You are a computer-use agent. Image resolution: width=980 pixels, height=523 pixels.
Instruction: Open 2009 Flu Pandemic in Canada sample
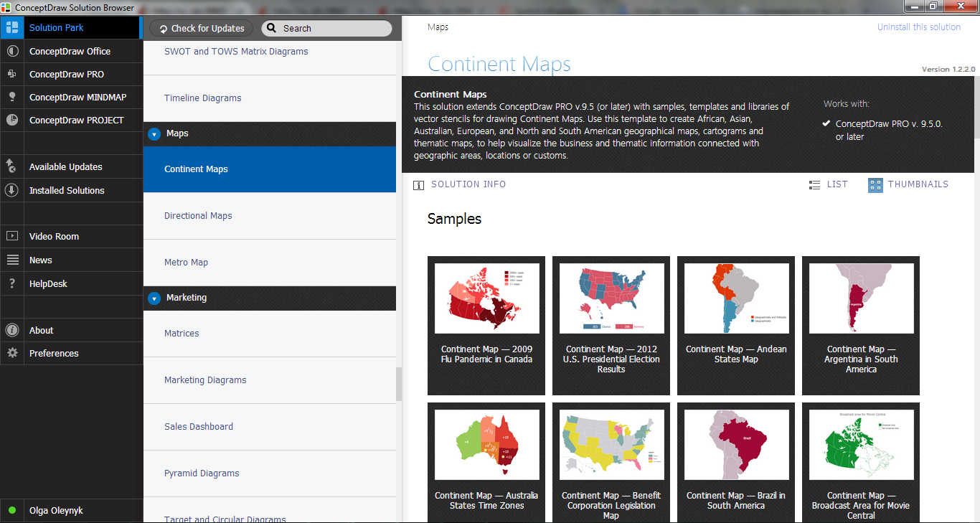pos(486,326)
